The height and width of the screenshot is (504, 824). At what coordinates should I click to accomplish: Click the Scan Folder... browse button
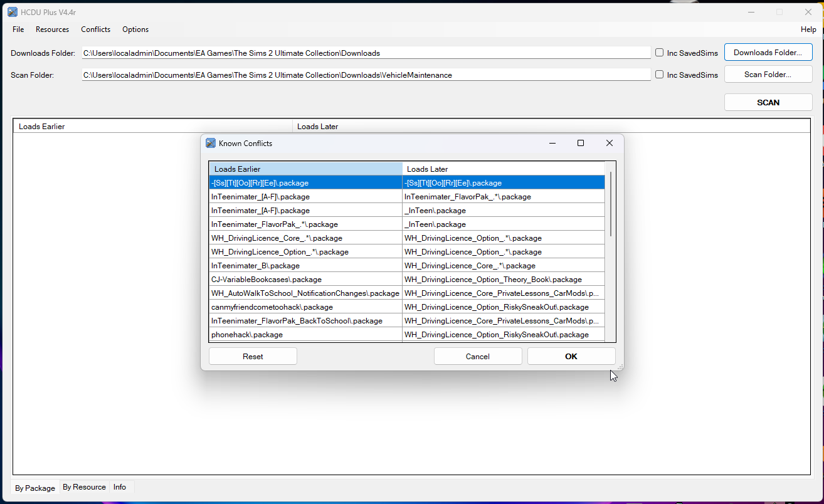tap(768, 74)
